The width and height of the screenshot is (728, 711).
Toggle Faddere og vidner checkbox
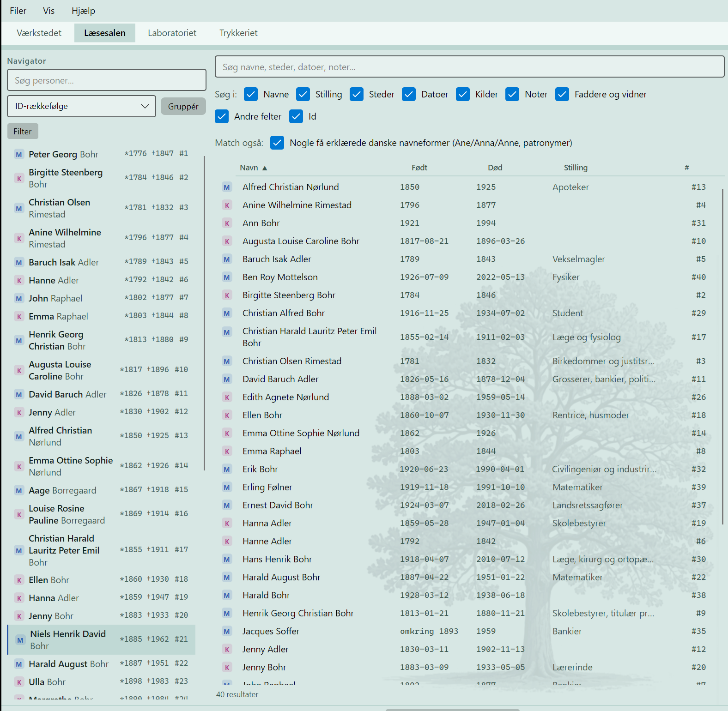click(562, 94)
